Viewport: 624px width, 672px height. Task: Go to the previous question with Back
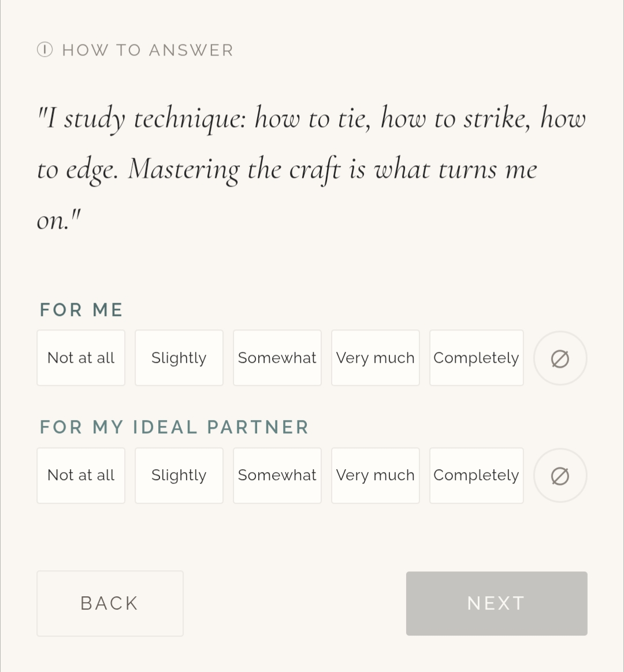pos(110,603)
